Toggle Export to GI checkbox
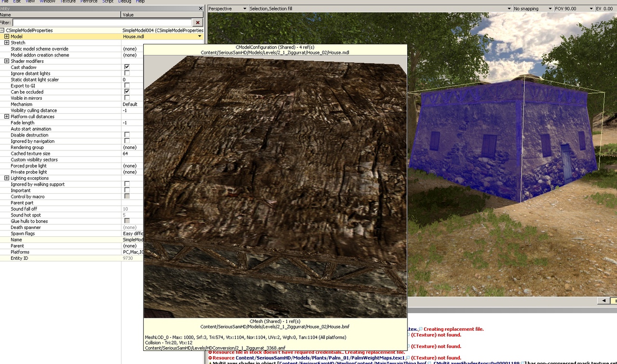The image size is (617, 364). (127, 86)
